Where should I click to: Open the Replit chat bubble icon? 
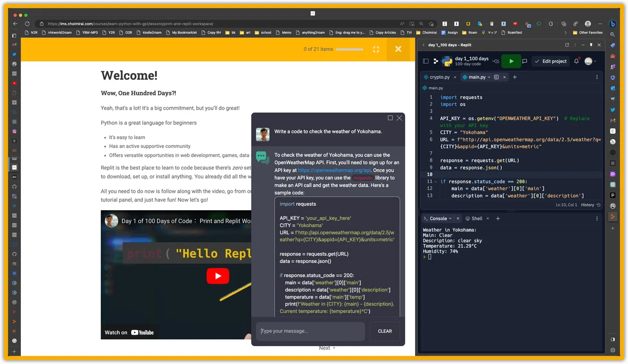tap(525, 61)
